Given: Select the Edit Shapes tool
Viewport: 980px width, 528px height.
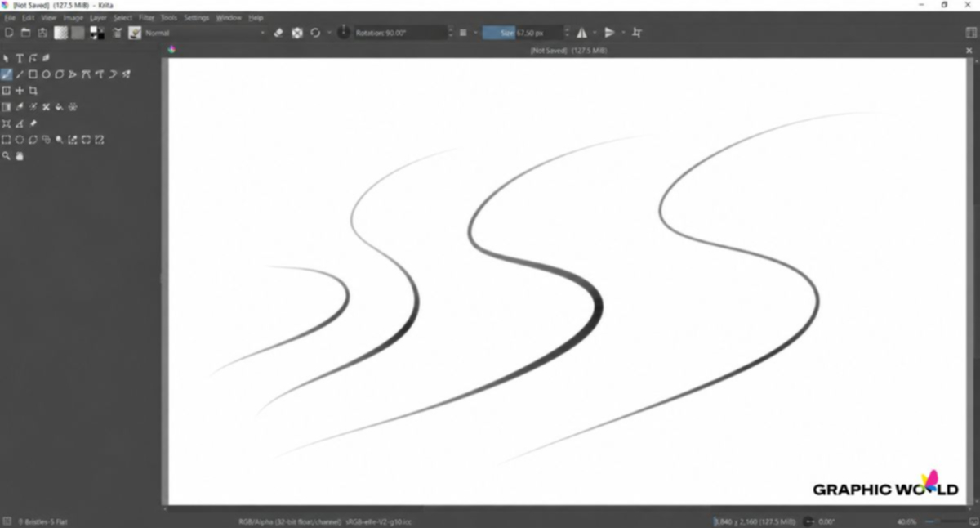Looking at the screenshot, I should pyautogui.click(x=33, y=58).
